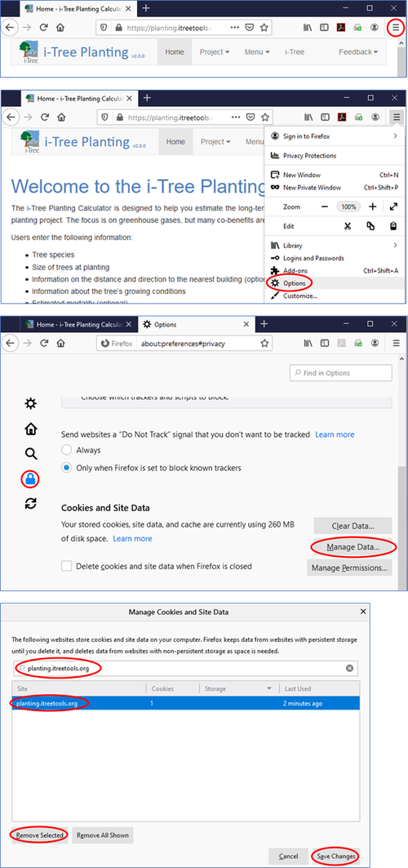The image size is (408, 868).
Task: Click the cookies dialog search field with planting.itreetools.org
Action: [x=184, y=668]
